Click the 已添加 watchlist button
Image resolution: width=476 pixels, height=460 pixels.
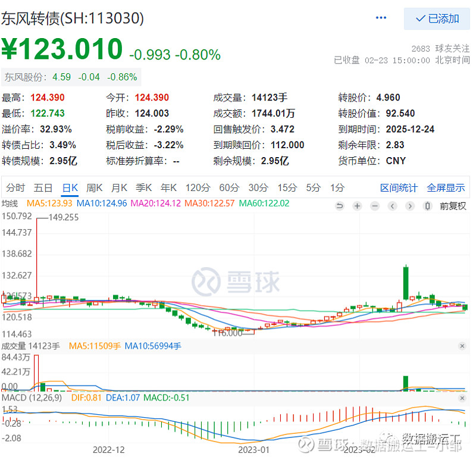437,18
